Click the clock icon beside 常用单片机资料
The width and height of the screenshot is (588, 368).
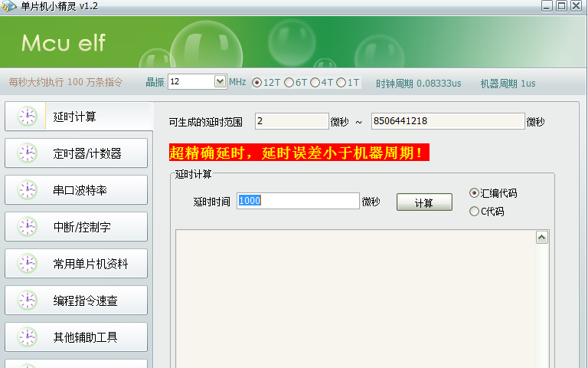(27, 263)
